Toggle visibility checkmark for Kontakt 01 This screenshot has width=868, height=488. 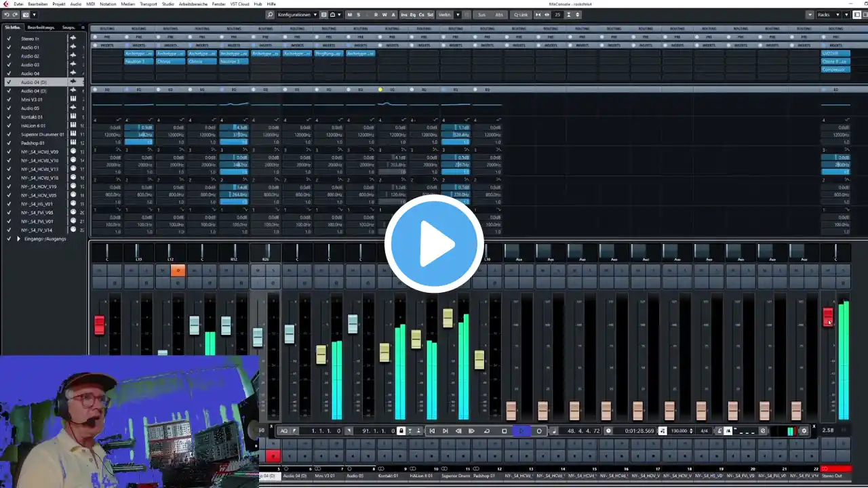click(9, 117)
